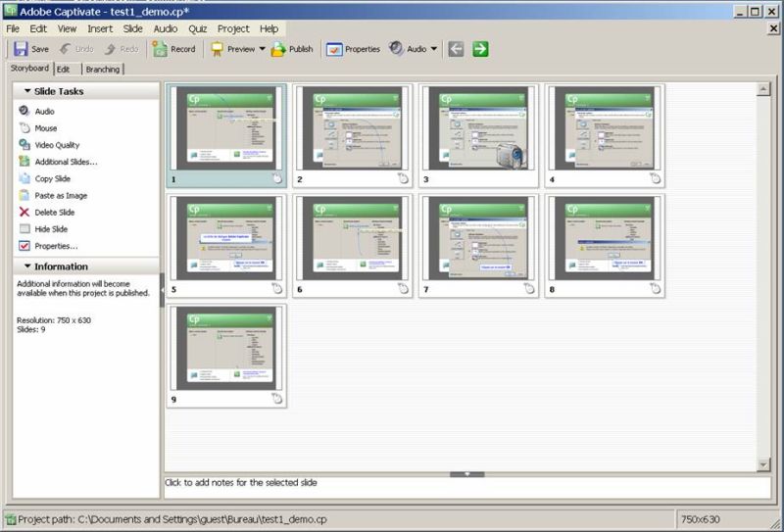Select slide 7 thumbnail
Viewport: 784px width, 532px height.
point(478,246)
